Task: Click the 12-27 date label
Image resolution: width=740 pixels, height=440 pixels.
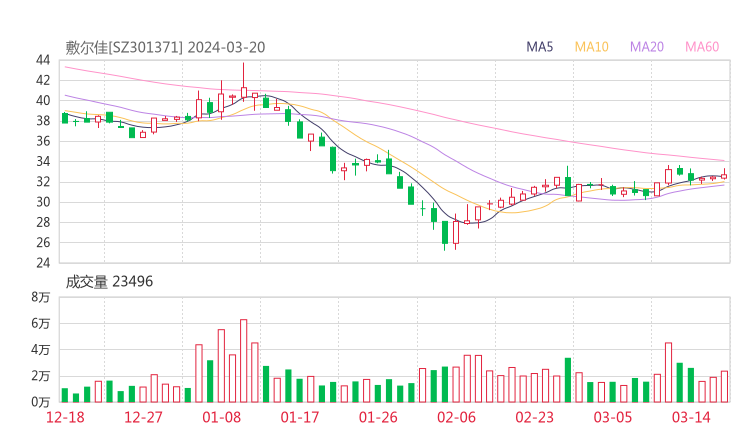Action: 143,417
